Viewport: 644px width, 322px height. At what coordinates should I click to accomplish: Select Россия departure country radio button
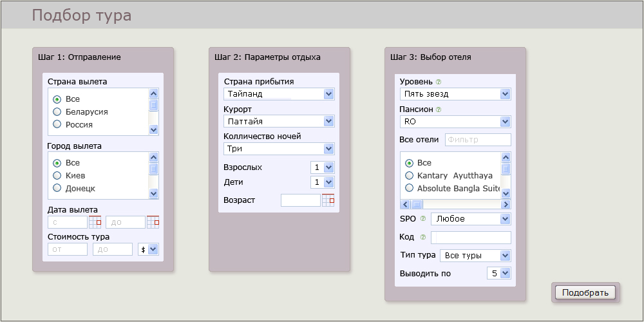click(x=57, y=125)
